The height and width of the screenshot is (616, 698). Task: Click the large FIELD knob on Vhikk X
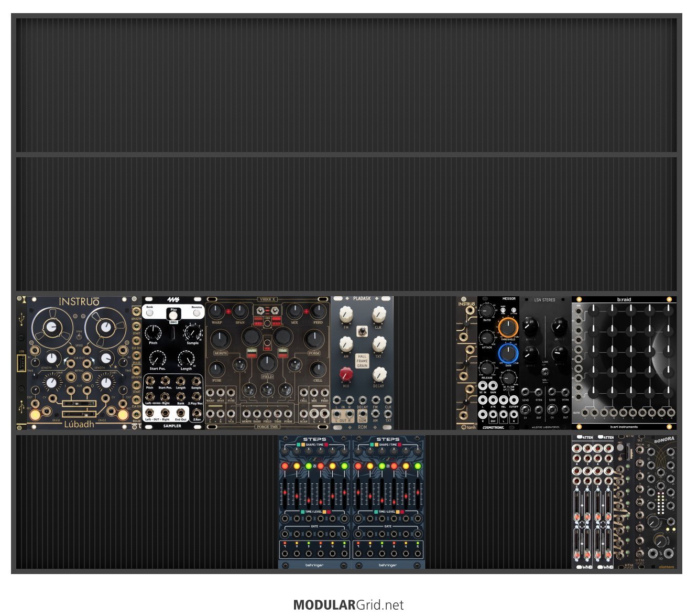pyautogui.click(x=267, y=363)
